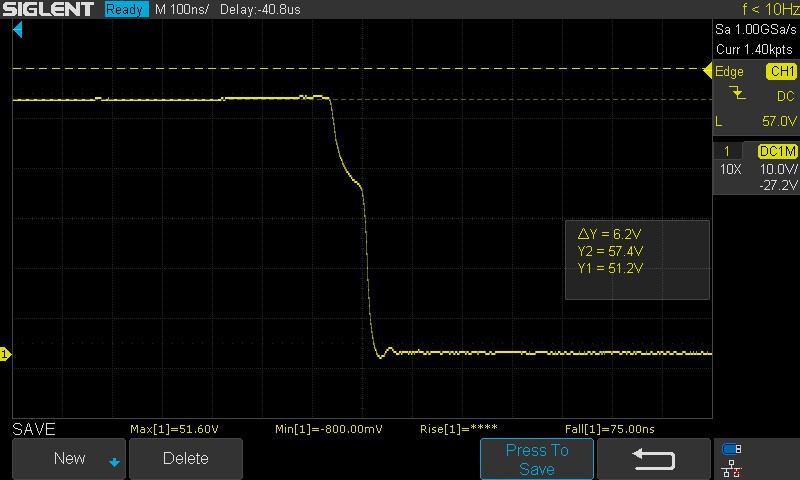This screenshot has width=800, height=480.
Task: Toggle the DC1M coupling indicator
Action: click(776, 151)
